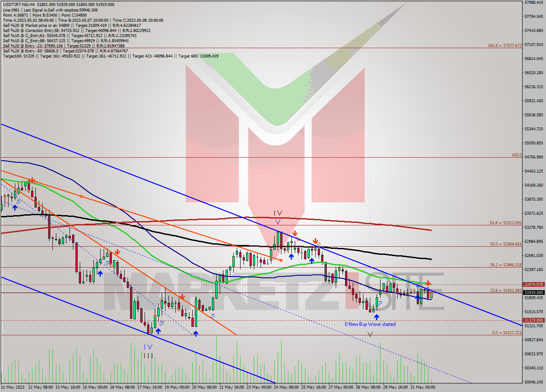Click the '31 May 00:00' time label
Viewport: 546px width, 392px height.
(423, 388)
